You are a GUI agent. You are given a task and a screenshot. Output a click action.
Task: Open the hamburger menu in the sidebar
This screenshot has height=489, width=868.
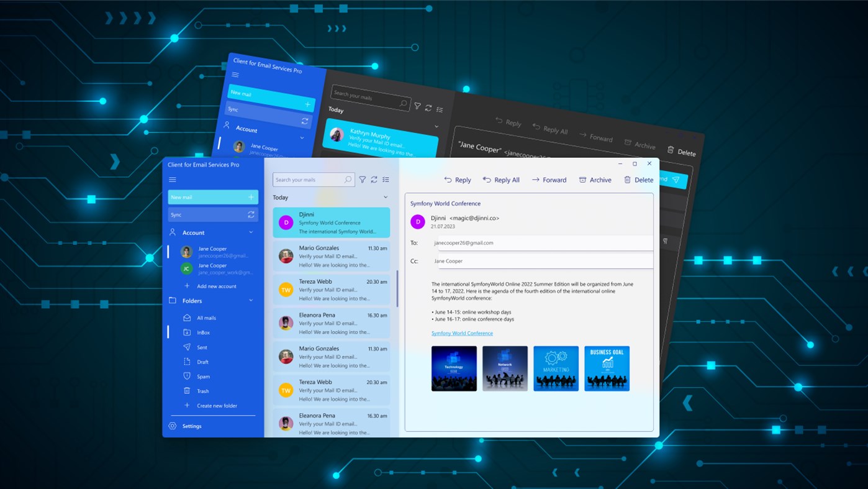(x=173, y=179)
